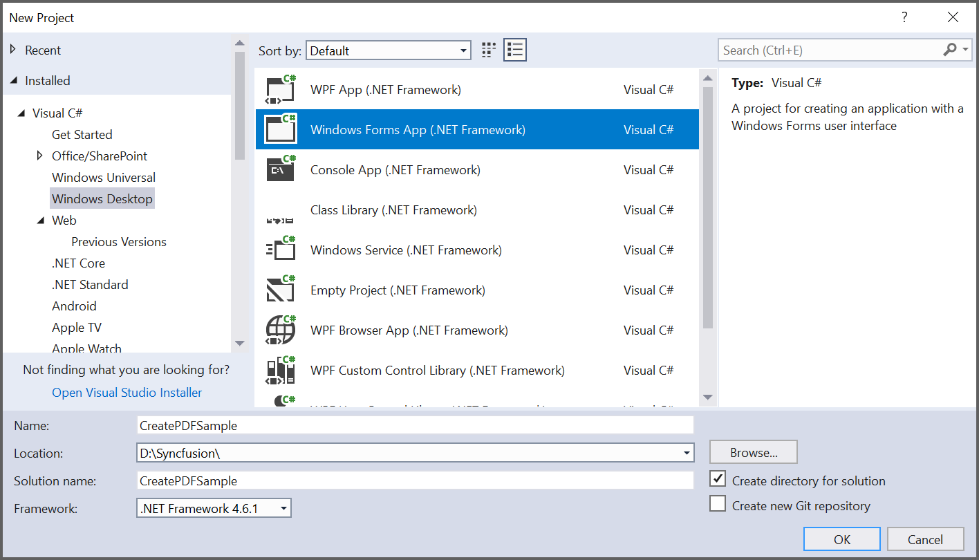Enable Create new Git repository checkbox
This screenshot has height=560, width=979.
pos(718,504)
